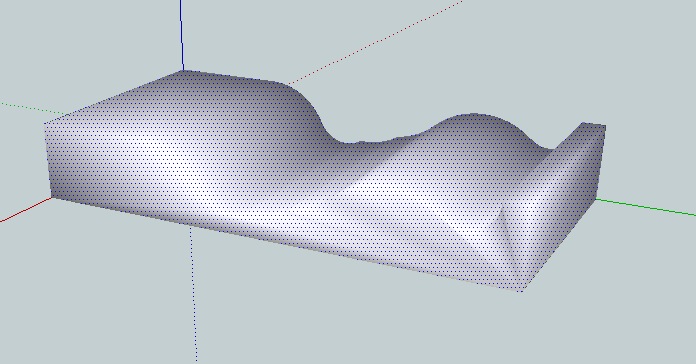Select the solid green axis on the right

(x=646, y=207)
